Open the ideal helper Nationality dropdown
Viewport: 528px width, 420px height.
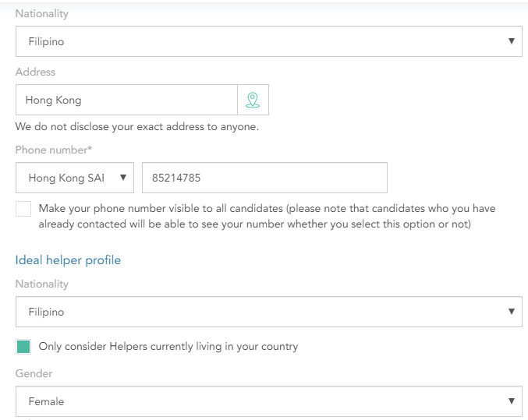269,312
